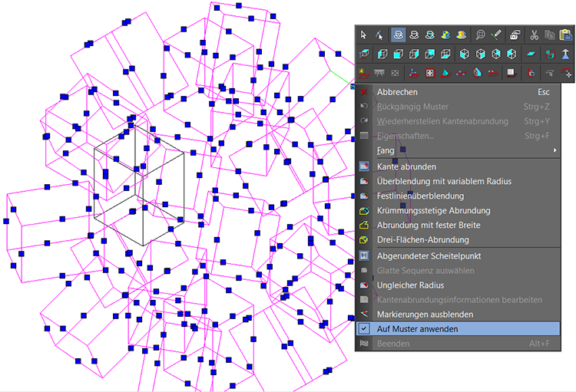Click Kantenabrundungsinformationen bearbeiten entry

459,300
